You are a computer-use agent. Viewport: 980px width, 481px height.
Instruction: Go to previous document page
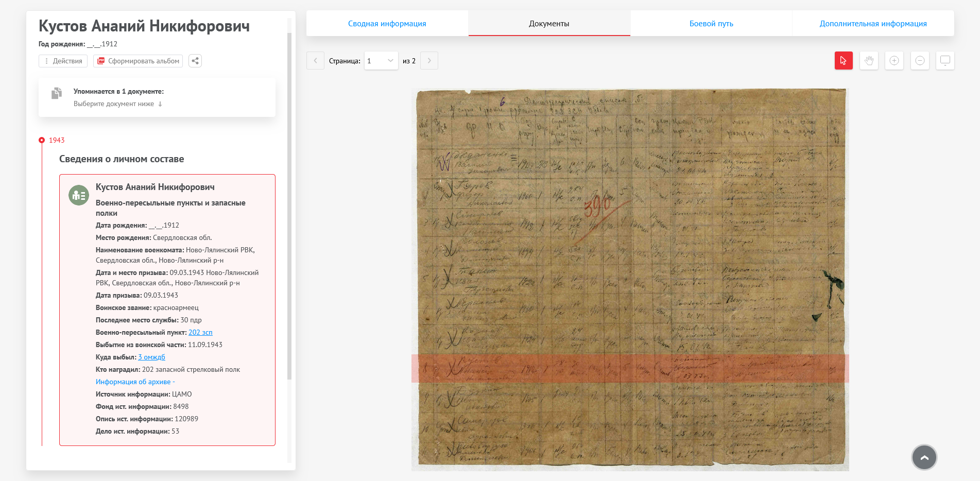coord(315,61)
